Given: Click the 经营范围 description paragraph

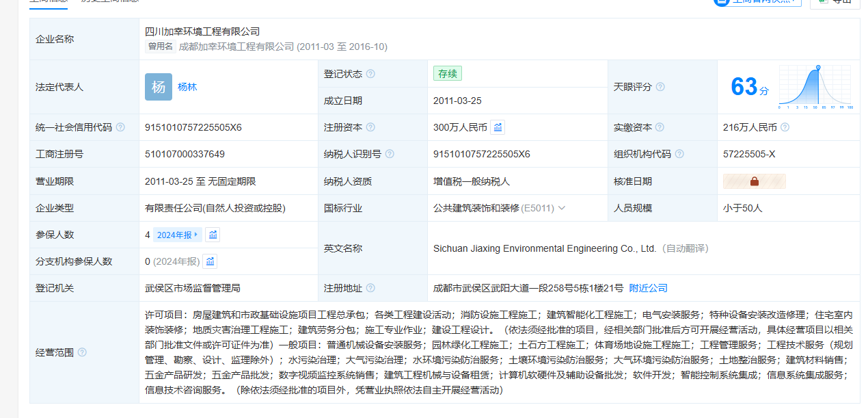Looking at the screenshot, I should (x=500, y=352).
